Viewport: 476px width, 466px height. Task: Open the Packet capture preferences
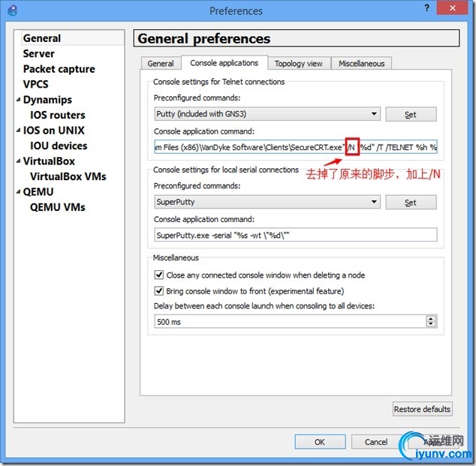59,69
